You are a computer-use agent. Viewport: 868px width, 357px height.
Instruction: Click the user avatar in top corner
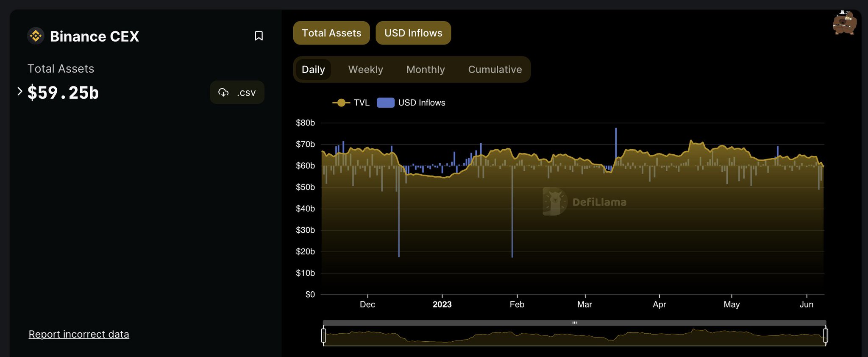(x=844, y=23)
